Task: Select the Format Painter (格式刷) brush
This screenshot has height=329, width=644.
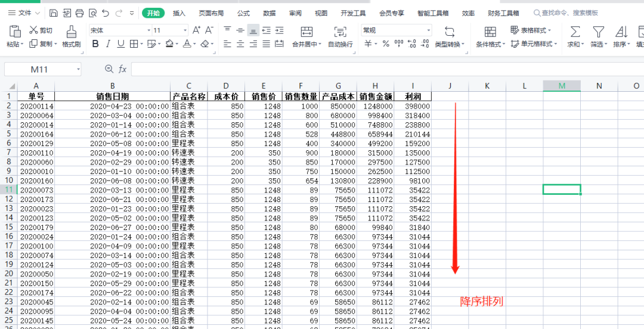Action: click(x=72, y=36)
